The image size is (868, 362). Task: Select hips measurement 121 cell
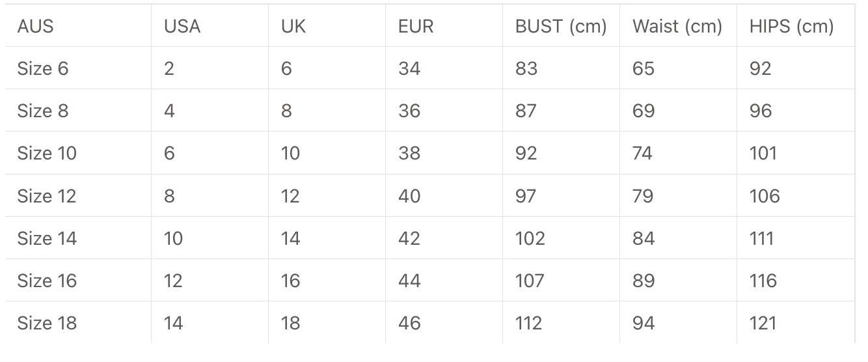(763, 323)
